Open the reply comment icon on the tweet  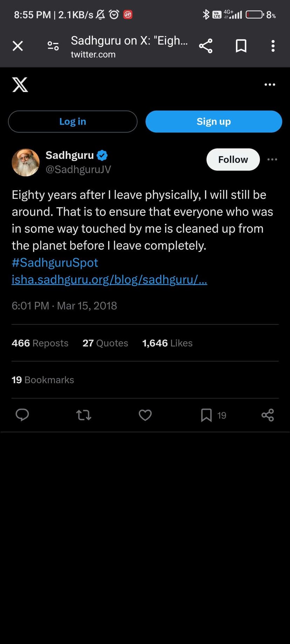pyautogui.click(x=22, y=415)
